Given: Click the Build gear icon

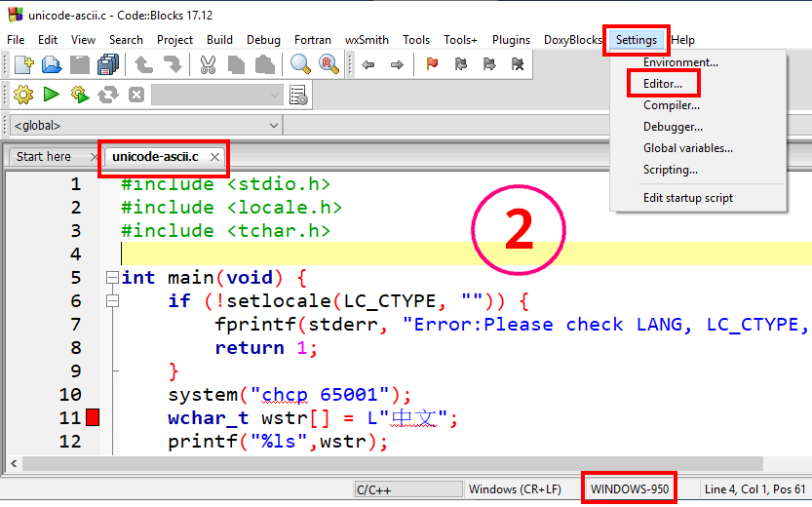Looking at the screenshot, I should click(23, 95).
